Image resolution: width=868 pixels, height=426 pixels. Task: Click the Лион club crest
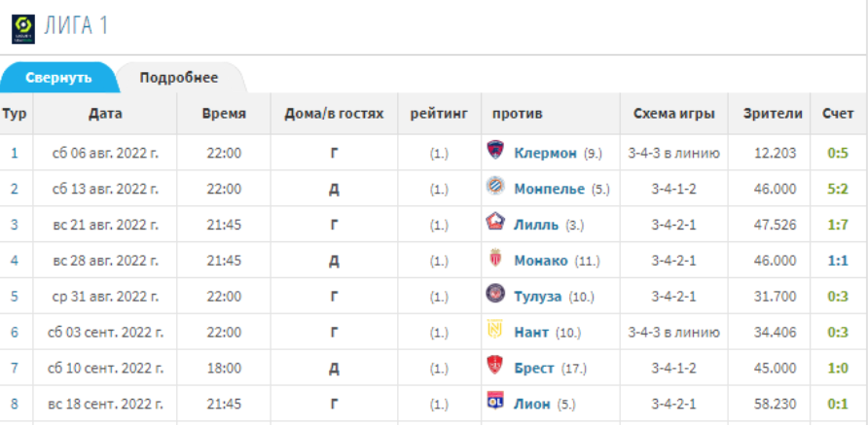tap(495, 402)
